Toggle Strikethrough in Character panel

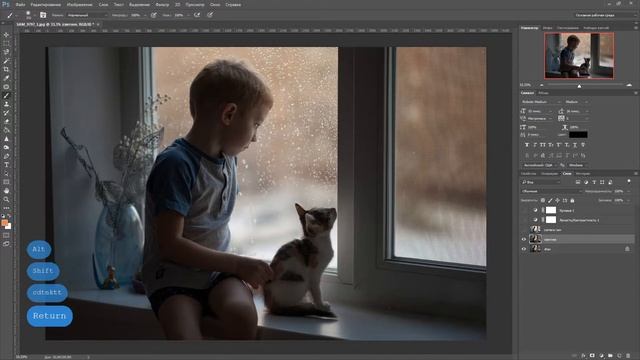pyautogui.click(x=583, y=145)
